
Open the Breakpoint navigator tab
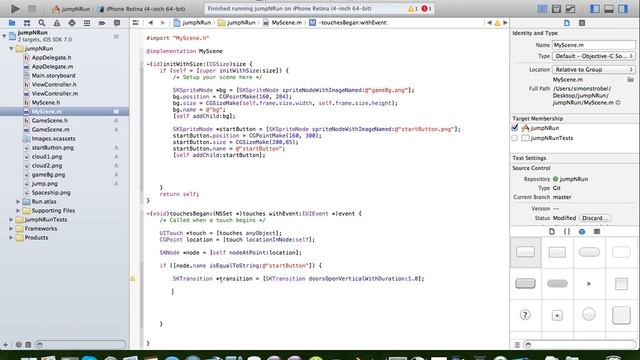[102, 23]
